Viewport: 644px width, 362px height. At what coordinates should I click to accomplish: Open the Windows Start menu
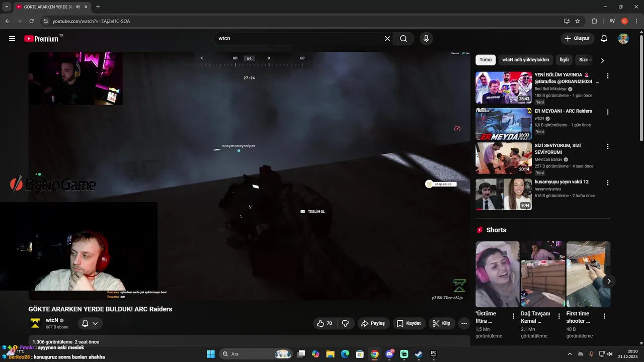[x=211, y=354]
